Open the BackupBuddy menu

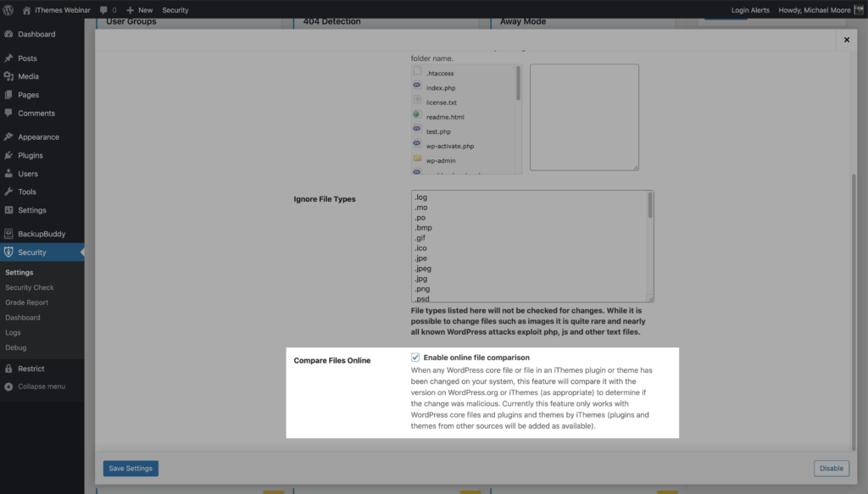42,234
